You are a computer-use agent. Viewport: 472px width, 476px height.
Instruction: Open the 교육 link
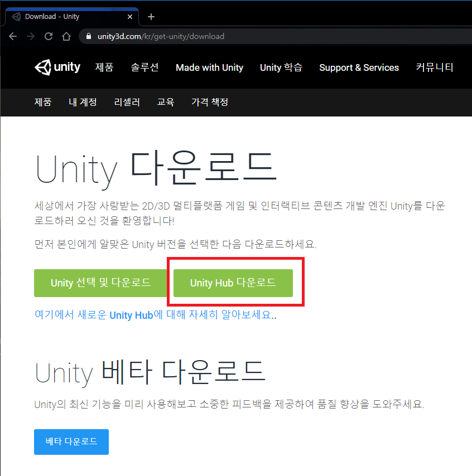(x=166, y=102)
